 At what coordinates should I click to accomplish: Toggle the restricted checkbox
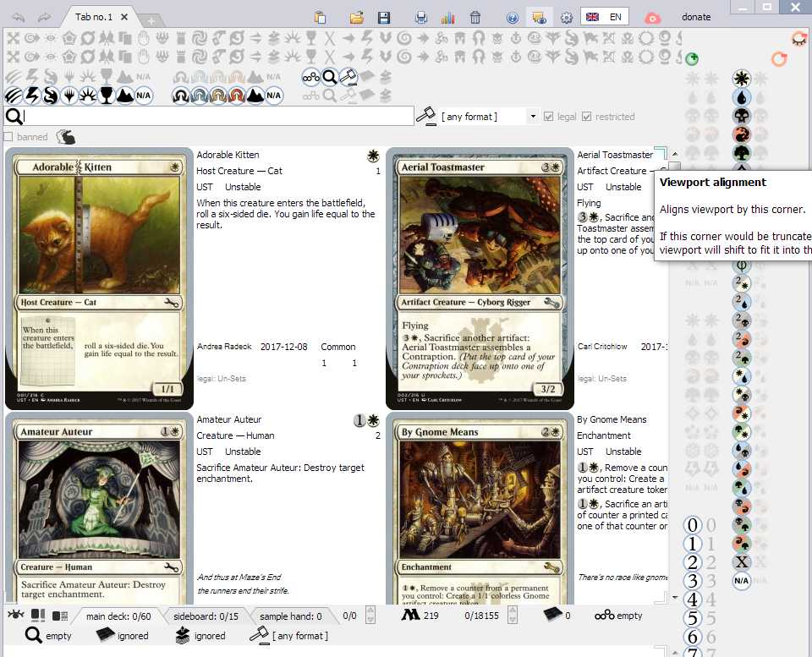[587, 117]
